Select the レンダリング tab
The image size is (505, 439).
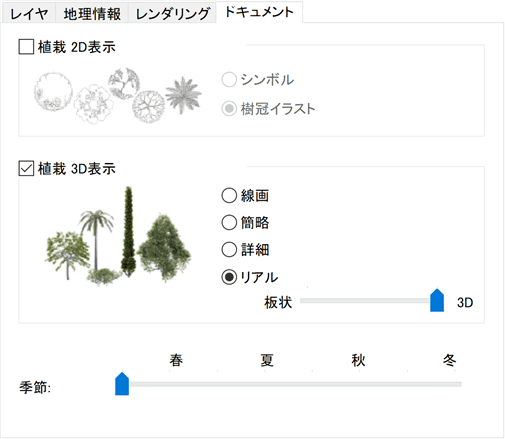tap(173, 14)
